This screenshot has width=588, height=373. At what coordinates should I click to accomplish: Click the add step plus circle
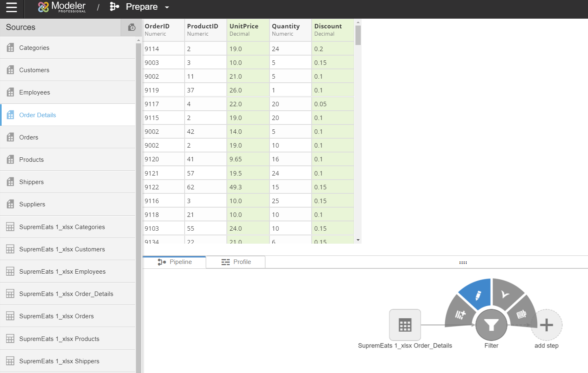[x=546, y=325]
